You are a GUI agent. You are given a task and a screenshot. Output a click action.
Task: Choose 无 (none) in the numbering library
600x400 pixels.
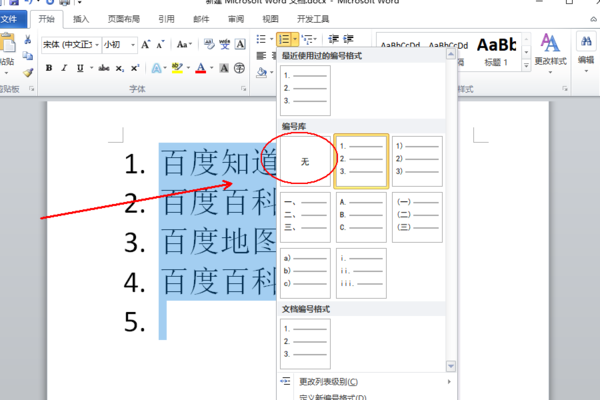pyautogui.click(x=305, y=162)
